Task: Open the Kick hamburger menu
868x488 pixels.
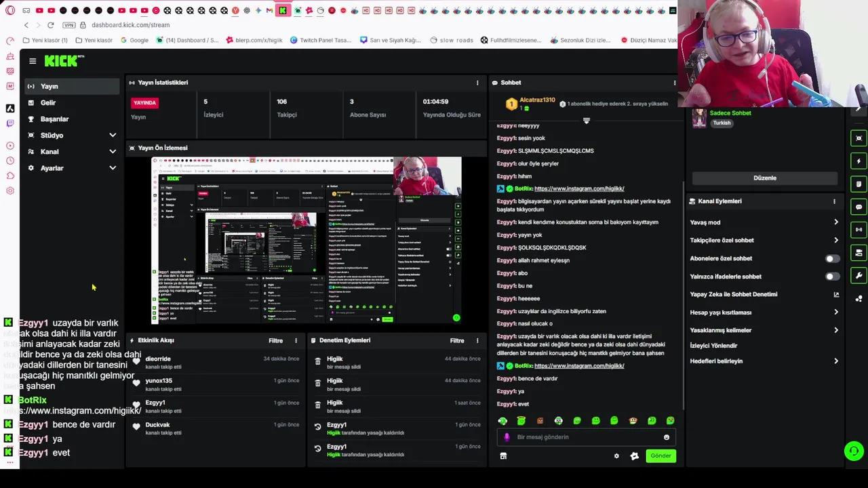Action: pos(33,61)
